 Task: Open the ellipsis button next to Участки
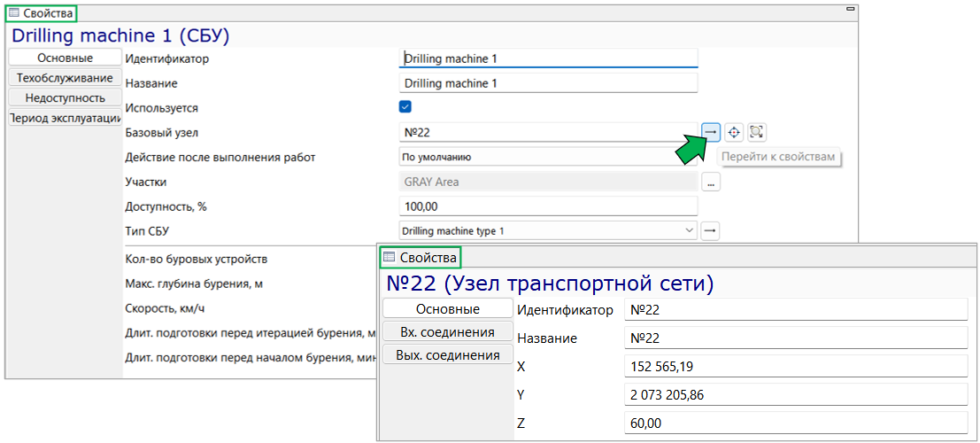pos(710,183)
